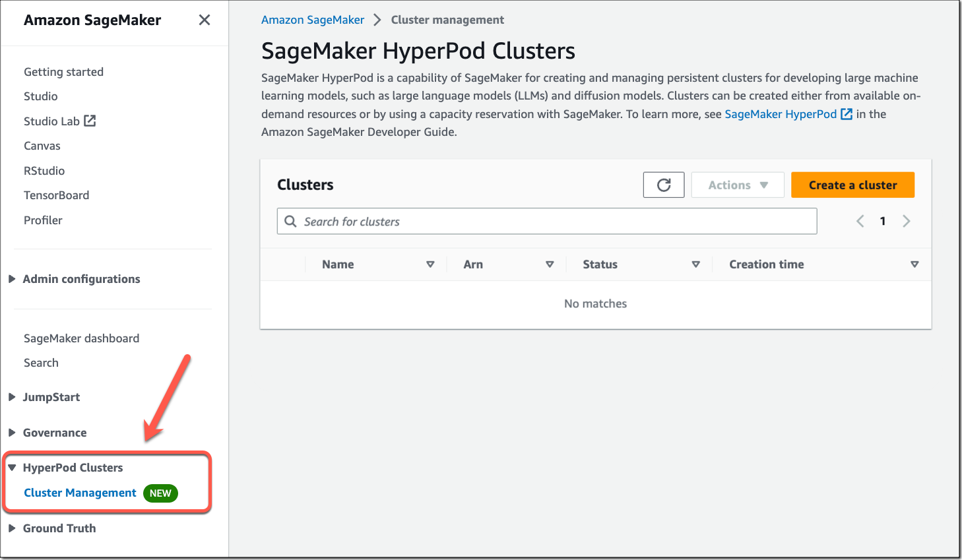Sort clusters by Name column arrow
The width and height of the screenshot is (962, 560).
click(x=430, y=264)
